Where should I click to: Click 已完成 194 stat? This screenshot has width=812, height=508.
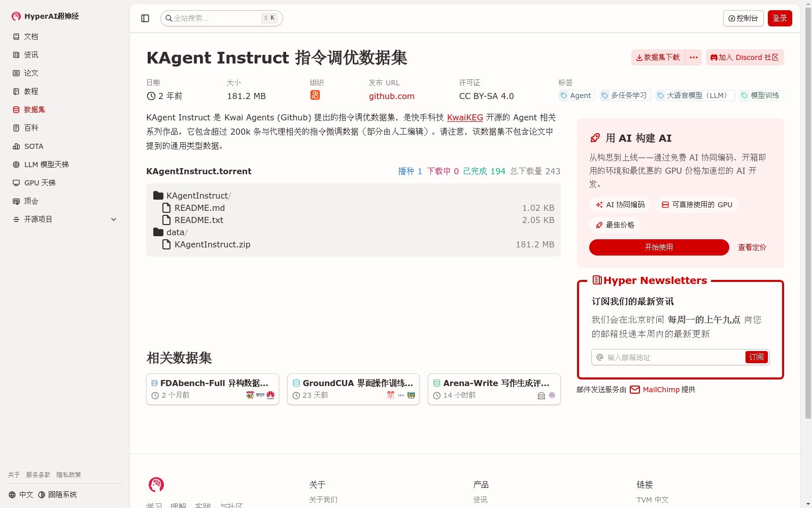484,171
